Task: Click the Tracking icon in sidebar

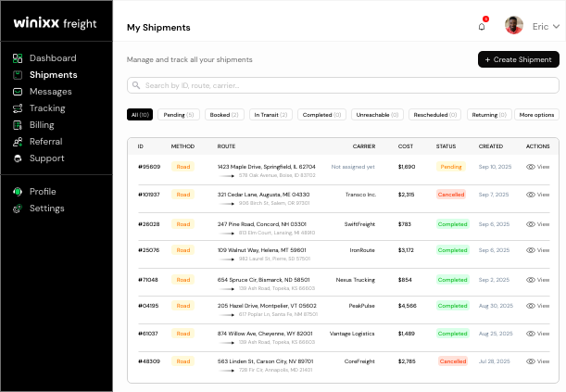Action: 18,108
